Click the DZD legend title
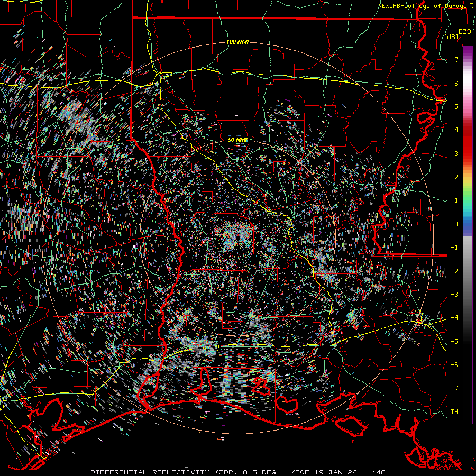 coord(464,32)
